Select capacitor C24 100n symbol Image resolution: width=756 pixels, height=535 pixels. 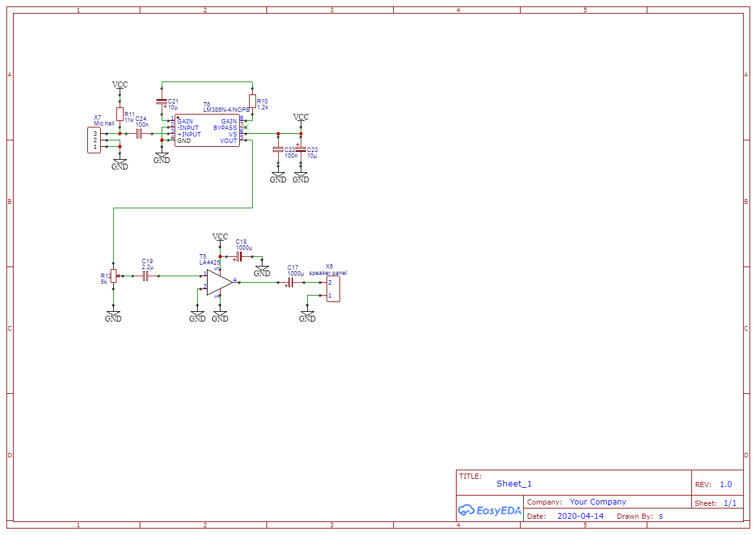[139, 134]
